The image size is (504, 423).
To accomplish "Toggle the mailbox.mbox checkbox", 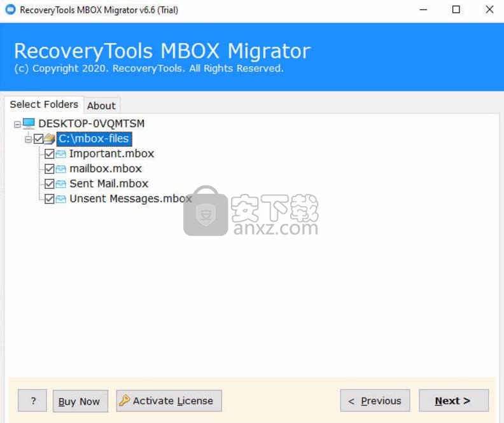I will tap(50, 169).
